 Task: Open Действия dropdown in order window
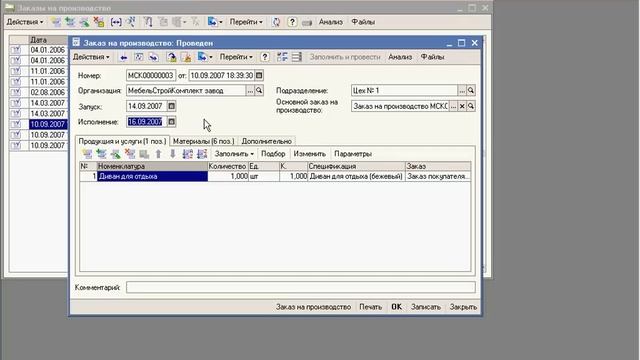click(91, 57)
